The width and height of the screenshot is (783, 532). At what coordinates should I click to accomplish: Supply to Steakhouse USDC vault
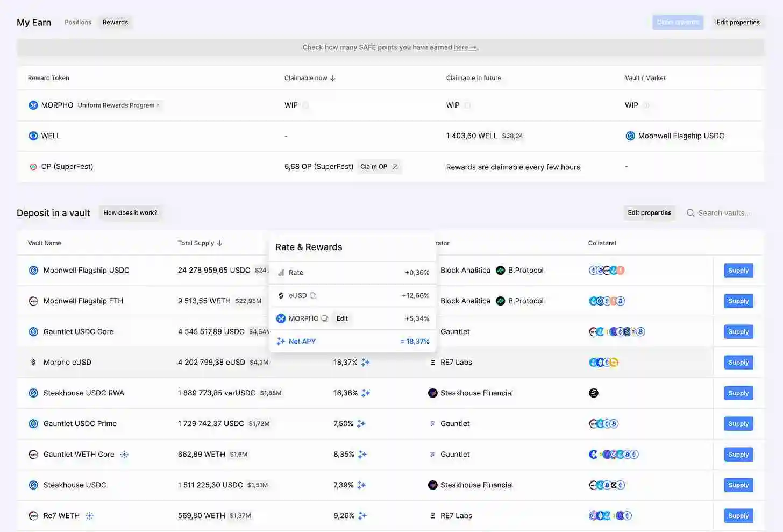[738, 485]
